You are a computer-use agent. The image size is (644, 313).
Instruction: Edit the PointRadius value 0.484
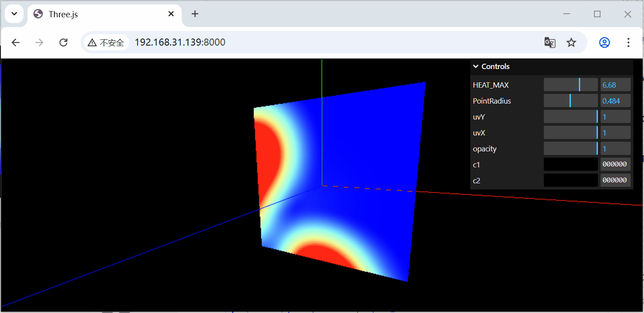tap(616, 101)
